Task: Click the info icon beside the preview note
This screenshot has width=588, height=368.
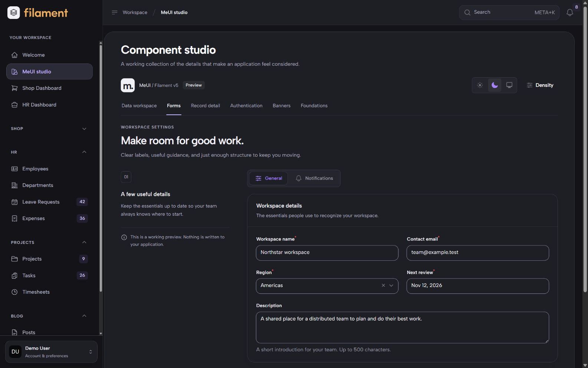Action: (124, 237)
